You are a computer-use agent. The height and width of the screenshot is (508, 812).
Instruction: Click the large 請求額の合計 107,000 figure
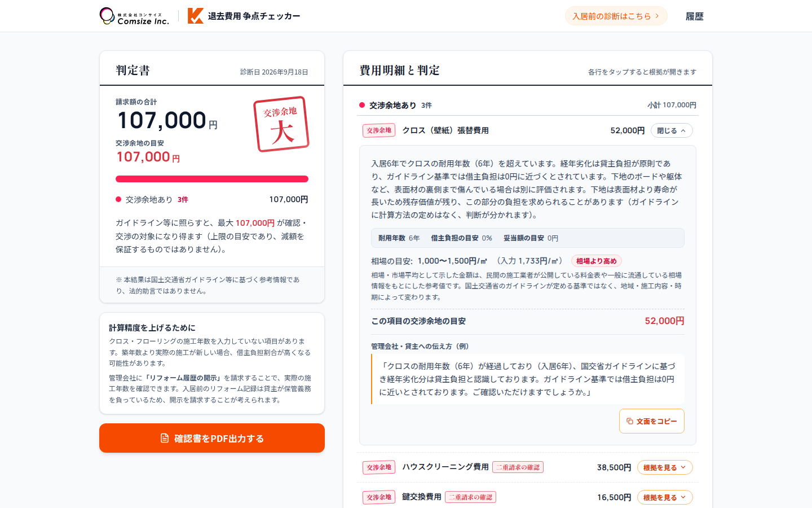(x=167, y=120)
